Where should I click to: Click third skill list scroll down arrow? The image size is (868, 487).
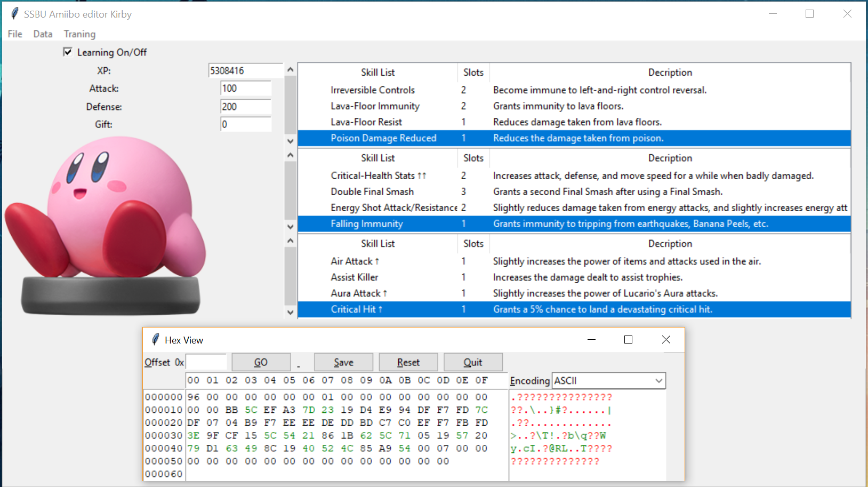[x=290, y=313]
